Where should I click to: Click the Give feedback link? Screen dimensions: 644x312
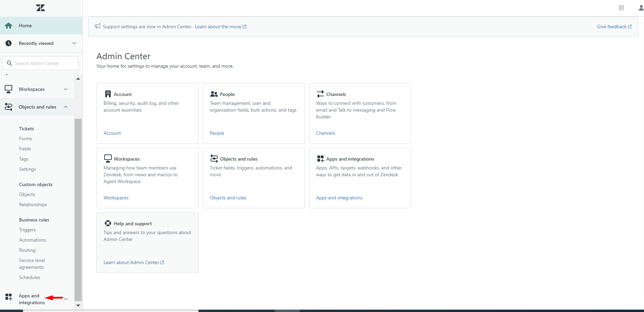614,27
